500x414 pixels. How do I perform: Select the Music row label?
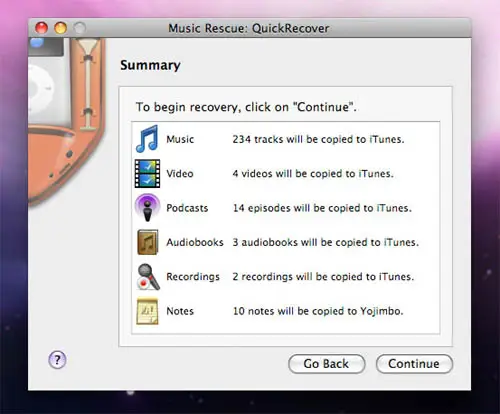point(180,139)
